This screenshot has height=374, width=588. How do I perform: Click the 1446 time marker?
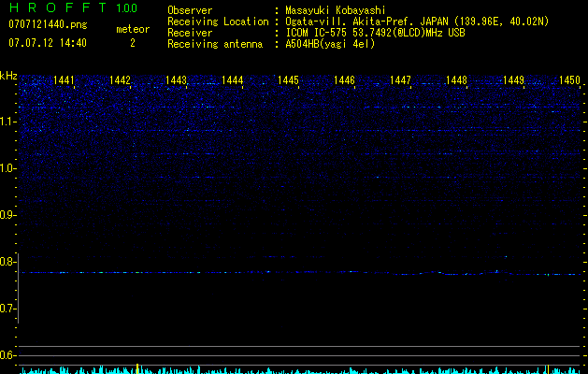[344, 79]
